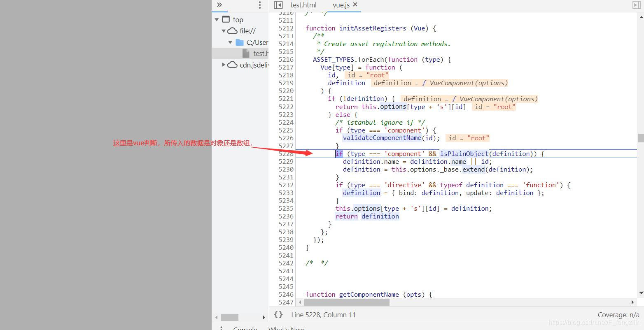Viewport: 644px width, 330px height.
Task: Click 'initAssetRegisters' function name
Action: point(373,28)
